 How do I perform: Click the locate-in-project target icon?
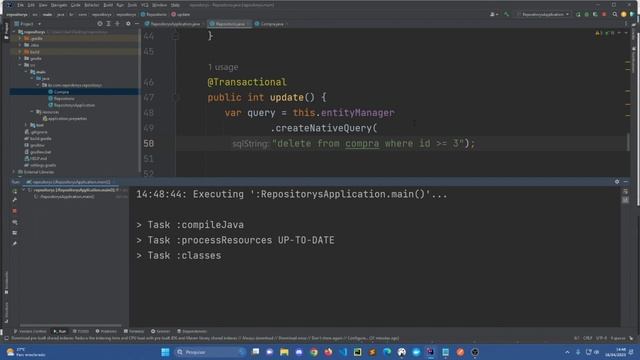(x=100, y=24)
